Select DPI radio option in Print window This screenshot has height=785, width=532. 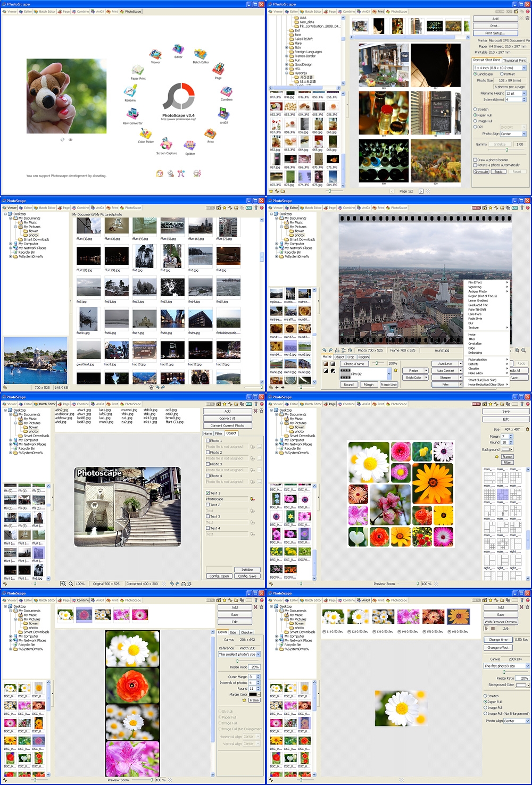tap(476, 127)
